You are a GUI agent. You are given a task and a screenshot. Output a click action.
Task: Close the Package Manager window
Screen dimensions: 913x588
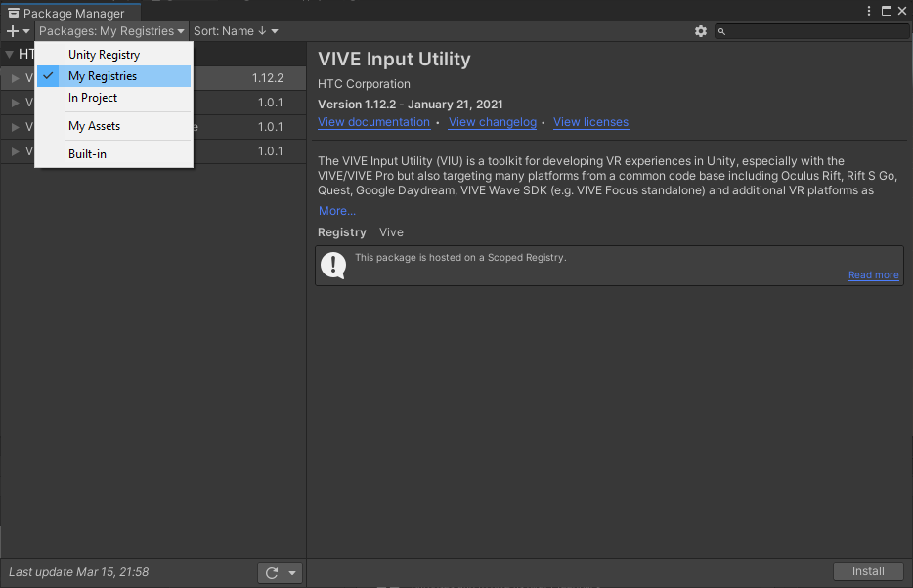902,11
